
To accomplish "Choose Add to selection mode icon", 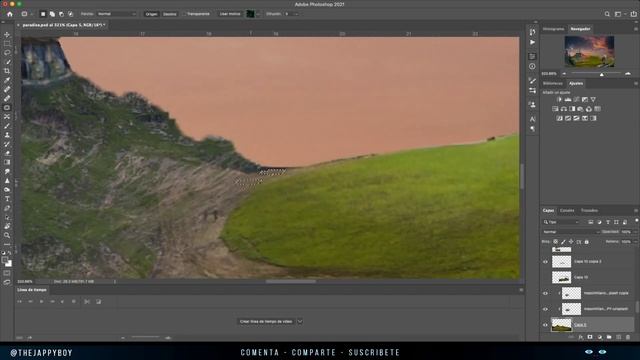I will 52,14.
